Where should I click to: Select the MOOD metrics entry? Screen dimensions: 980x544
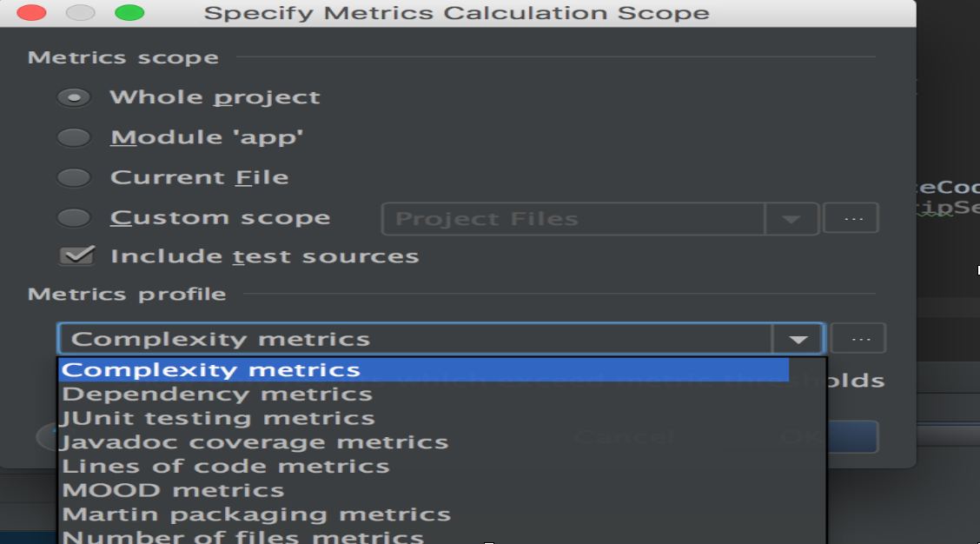[174, 491]
